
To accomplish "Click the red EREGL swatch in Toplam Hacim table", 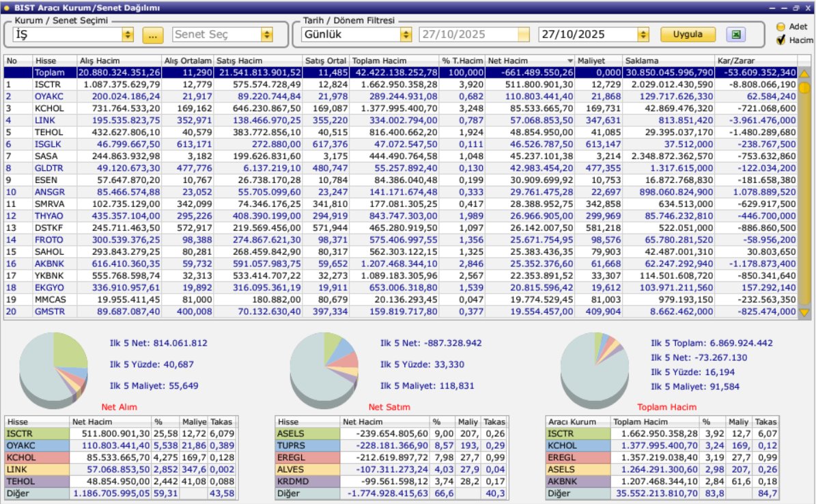I will [578, 458].
